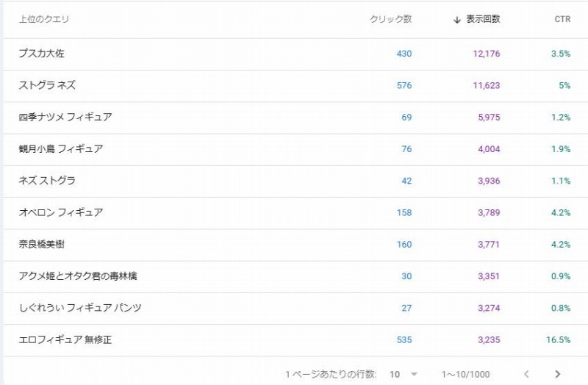Click the 12,176 impressions value
The height and width of the screenshot is (385, 588).
click(x=481, y=54)
